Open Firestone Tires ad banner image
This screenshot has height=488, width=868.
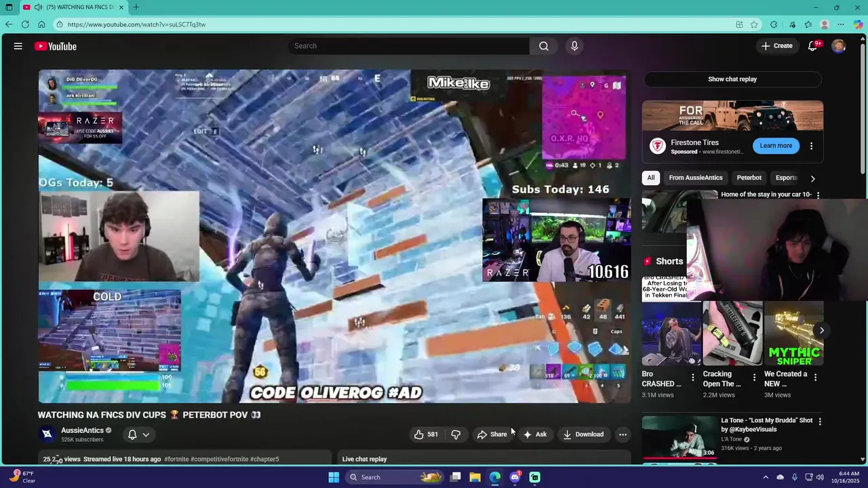tap(732, 116)
